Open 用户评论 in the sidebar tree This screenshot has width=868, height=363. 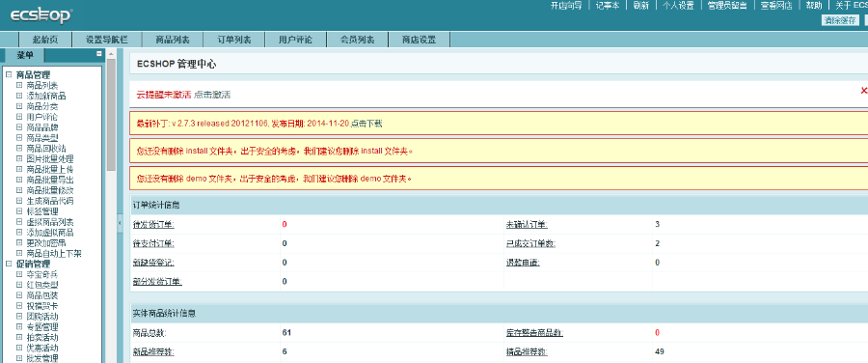[x=42, y=117]
